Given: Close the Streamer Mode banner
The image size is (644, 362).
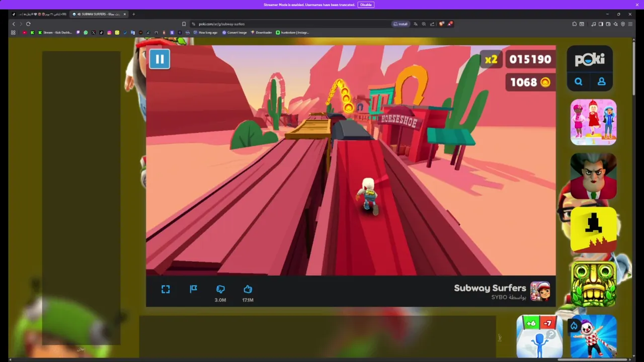Looking at the screenshot, I should 637,5.
